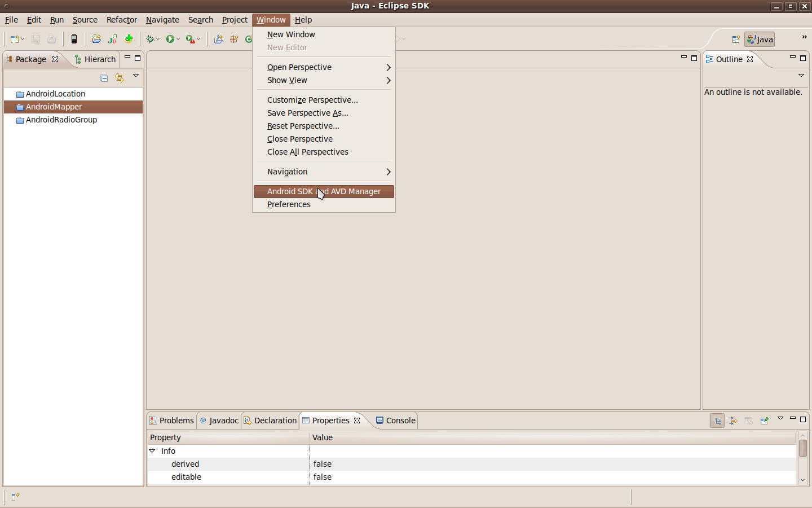Open the File menu

click(11, 20)
